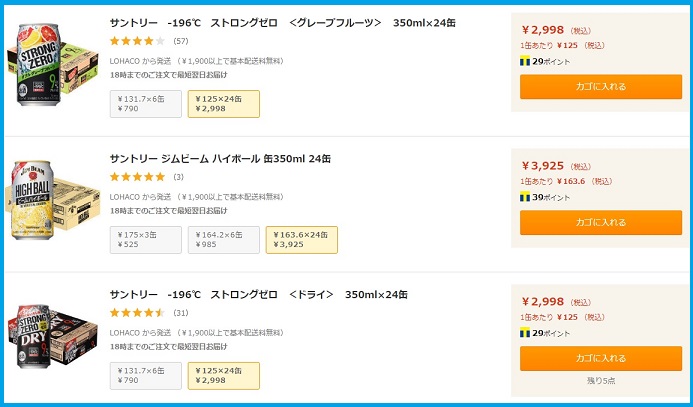
Task: Click the star rating of Strong Zero Dry
Action: [x=137, y=313]
